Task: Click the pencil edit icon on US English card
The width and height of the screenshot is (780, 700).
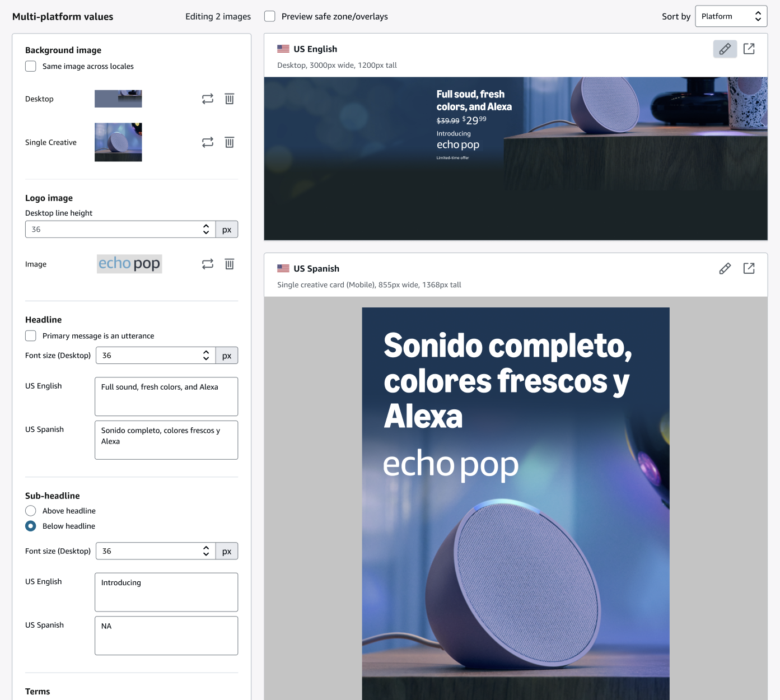Action: 725,49
